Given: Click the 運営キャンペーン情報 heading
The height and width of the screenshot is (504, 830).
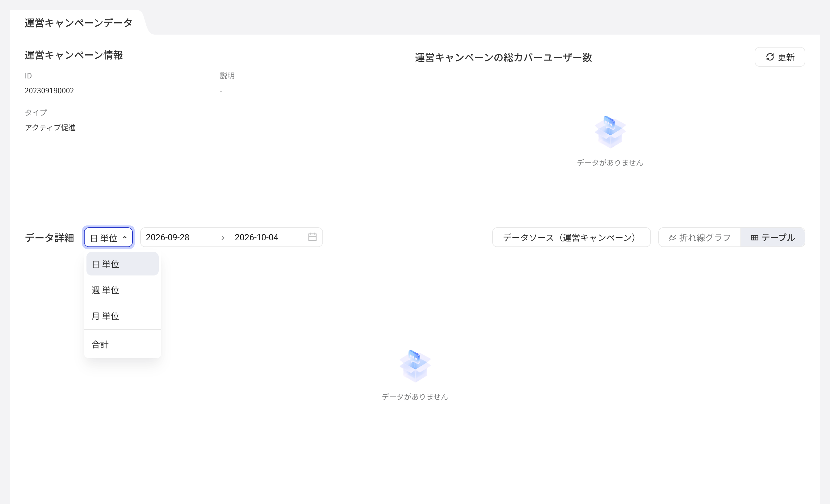Looking at the screenshot, I should tap(74, 55).
